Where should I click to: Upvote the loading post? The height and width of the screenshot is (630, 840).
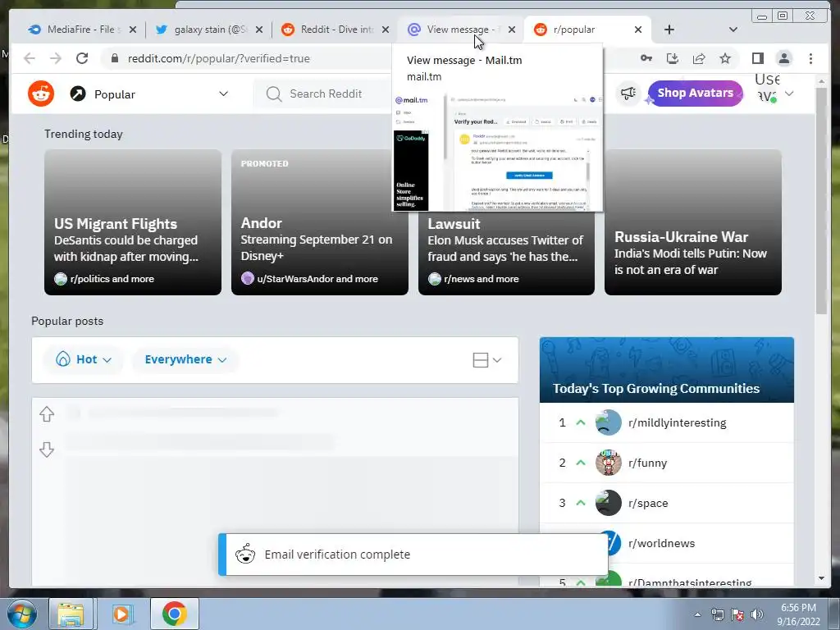pos(47,414)
